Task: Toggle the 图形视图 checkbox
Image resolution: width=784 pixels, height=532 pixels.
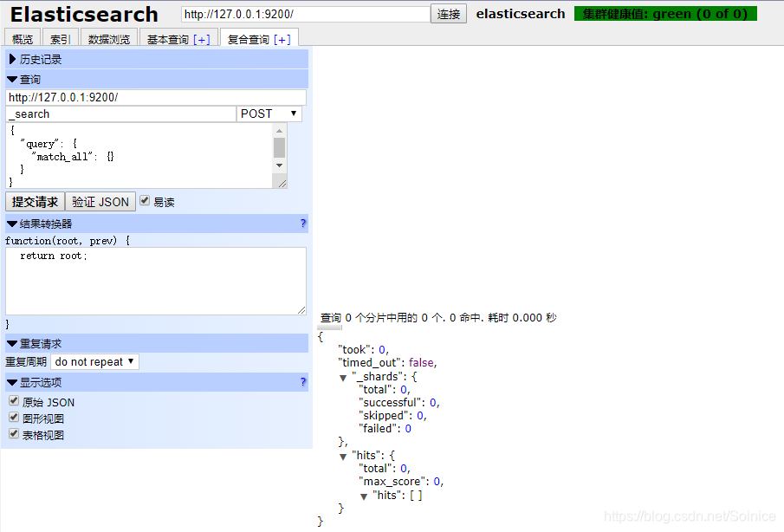Action: 14,418
